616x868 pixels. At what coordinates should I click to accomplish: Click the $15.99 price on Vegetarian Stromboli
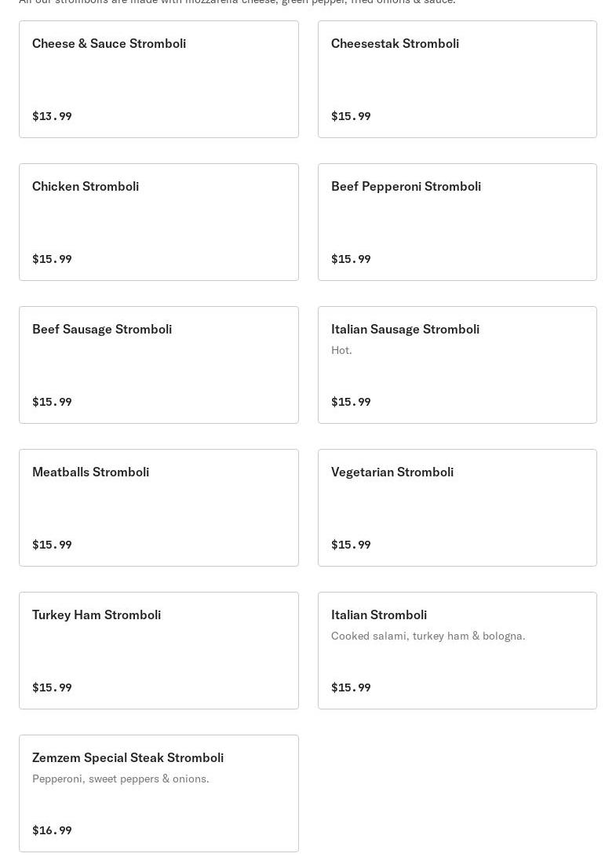pyautogui.click(x=351, y=545)
